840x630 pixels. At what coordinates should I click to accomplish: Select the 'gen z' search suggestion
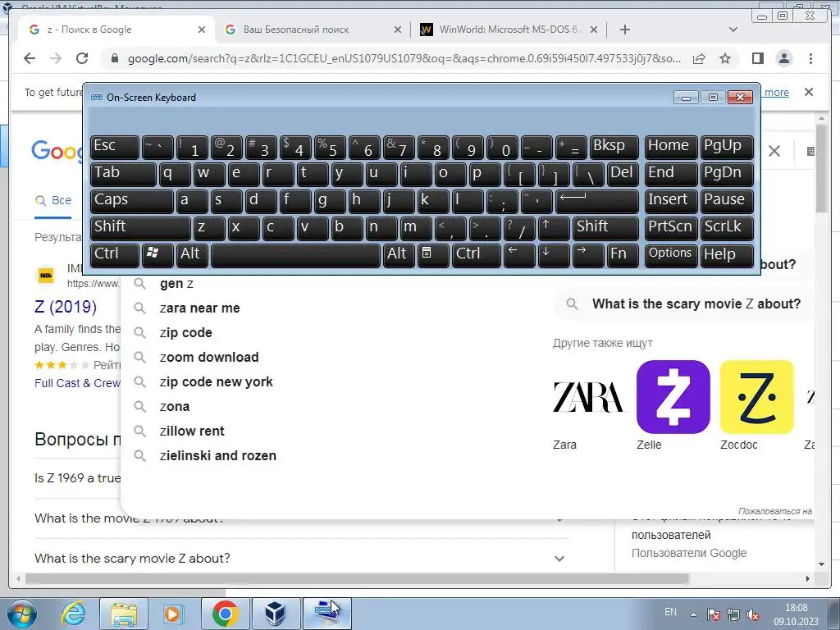(x=177, y=284)
